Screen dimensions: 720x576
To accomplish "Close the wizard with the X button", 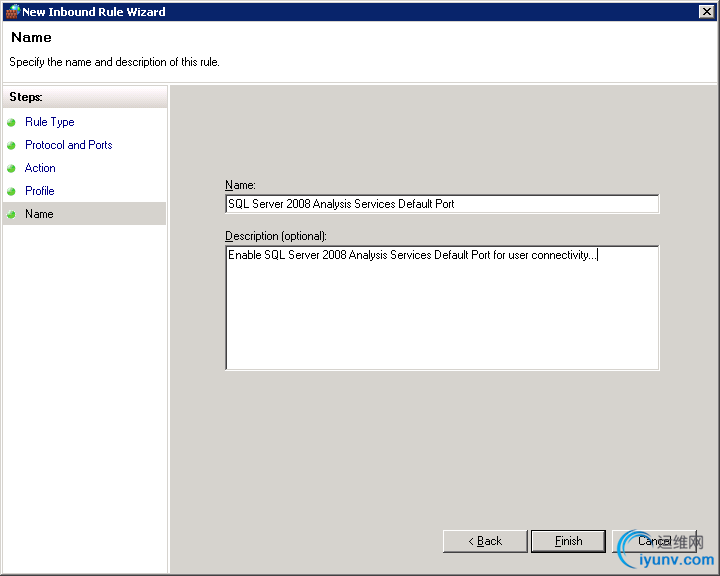I will pyautogui.click(x=706, y=11).
